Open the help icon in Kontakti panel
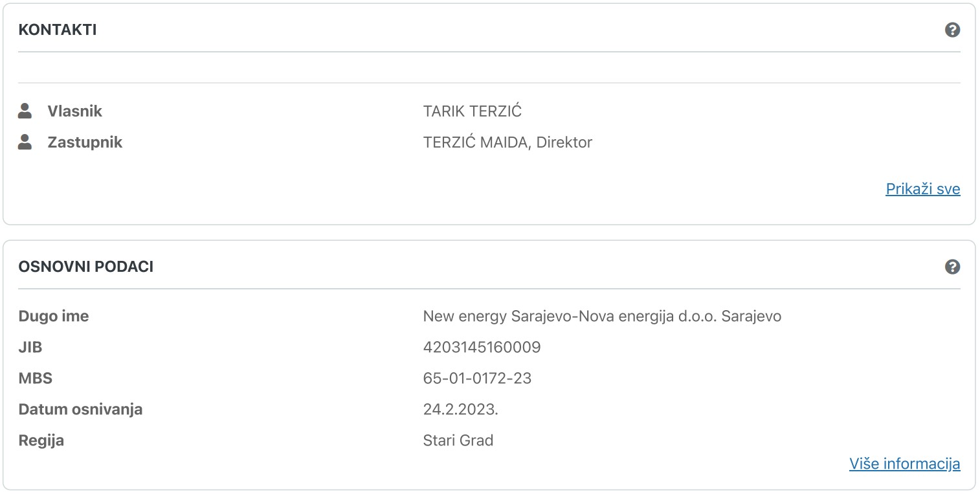The height and width of the screenshot is (494, 980). pyautogui.click(x=952, y=30)
